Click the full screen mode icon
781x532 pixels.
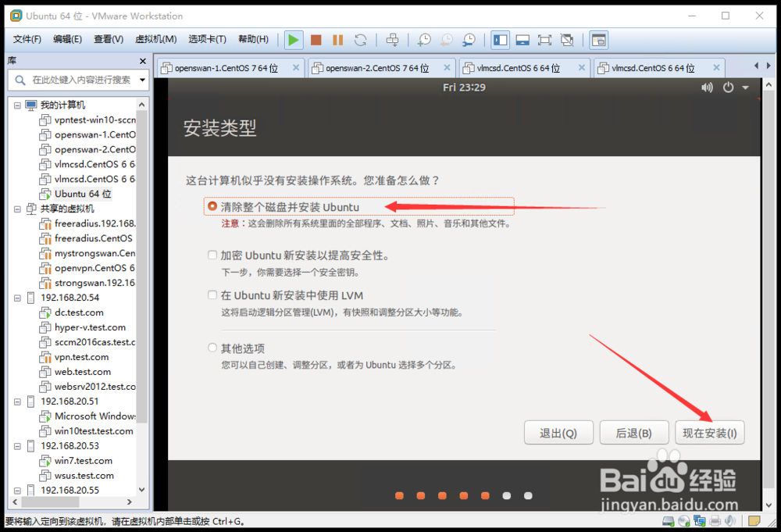pyautogui.click(x=544, y=40)
